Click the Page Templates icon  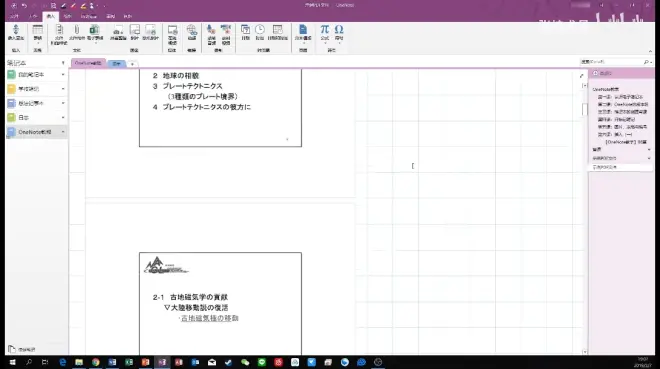pyautogui.click(x=303, y=33)
